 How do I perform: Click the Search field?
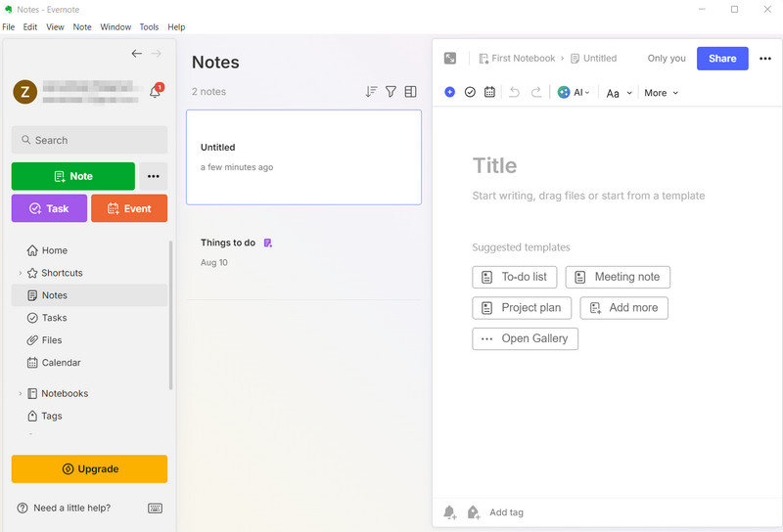pyautogui.click(x=89, y=140)
